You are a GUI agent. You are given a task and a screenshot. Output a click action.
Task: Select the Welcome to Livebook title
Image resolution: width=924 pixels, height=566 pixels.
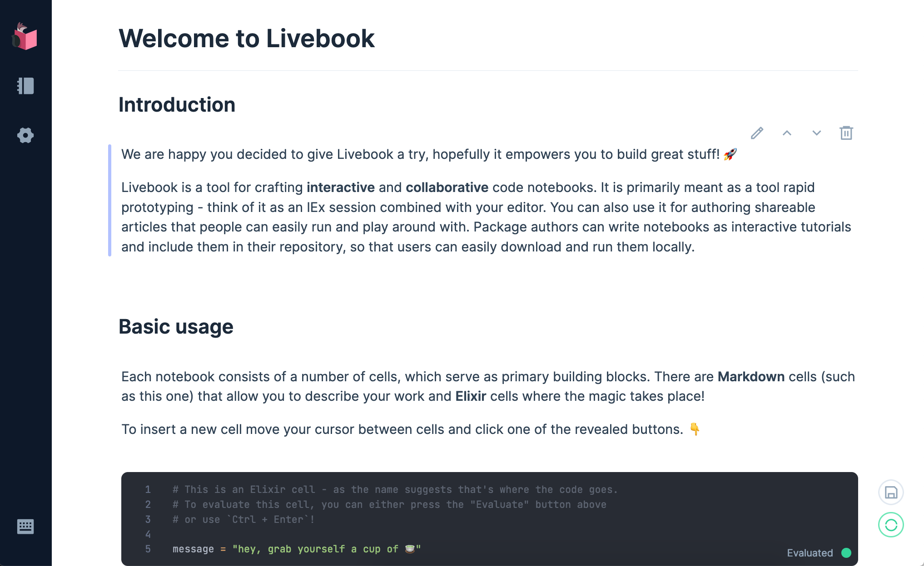247,38
